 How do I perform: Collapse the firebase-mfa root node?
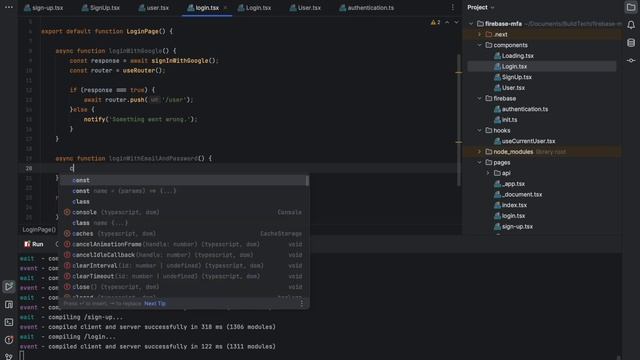click(x=471, y=24)
